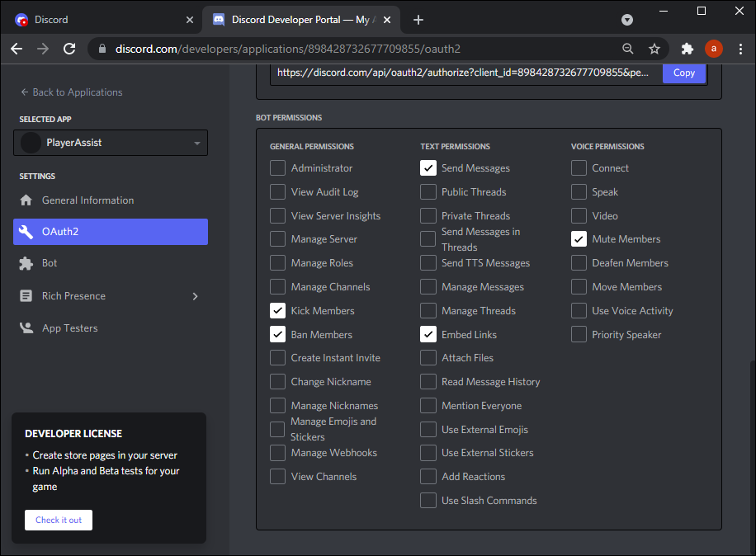756x556 pixels.
Task: Open General Information via the home icon
Action: (28, 200)
